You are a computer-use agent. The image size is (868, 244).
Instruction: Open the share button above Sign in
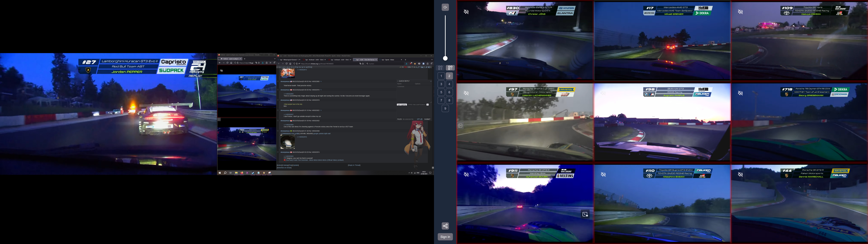coord(445,226)
